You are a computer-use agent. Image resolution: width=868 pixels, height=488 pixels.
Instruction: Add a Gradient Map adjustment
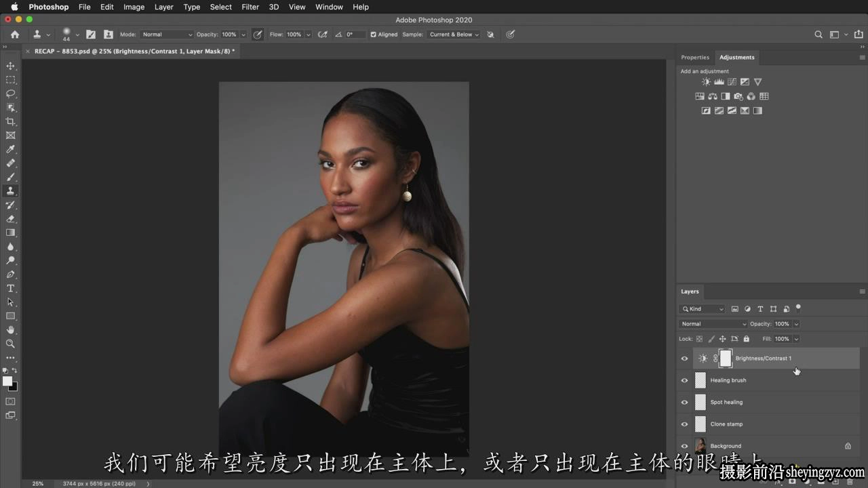coord(757,110)
